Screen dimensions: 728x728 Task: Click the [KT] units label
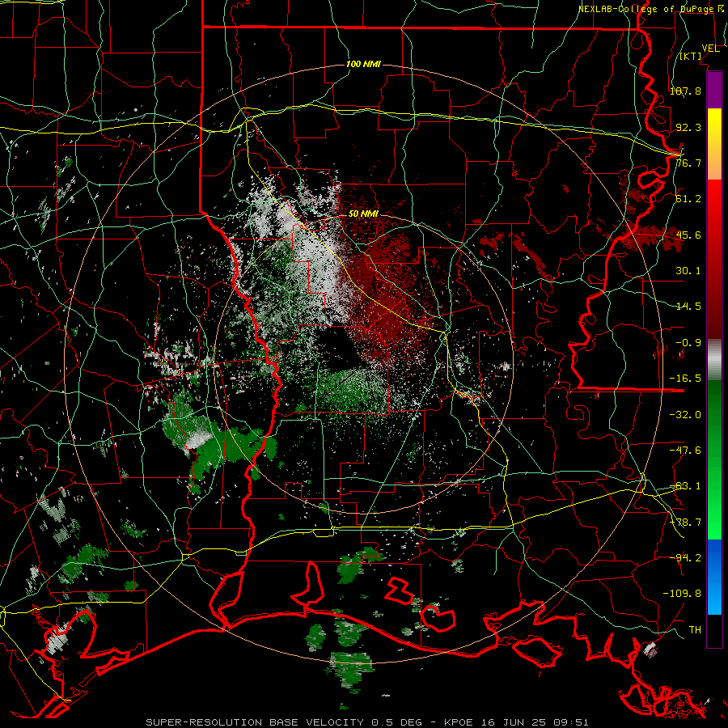[x=691, y=56]
